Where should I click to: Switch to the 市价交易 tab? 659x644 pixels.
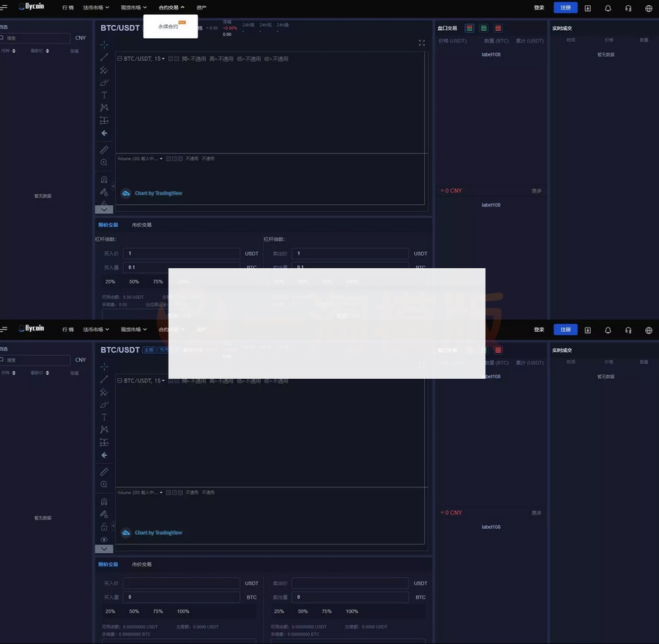pos(141,224)
